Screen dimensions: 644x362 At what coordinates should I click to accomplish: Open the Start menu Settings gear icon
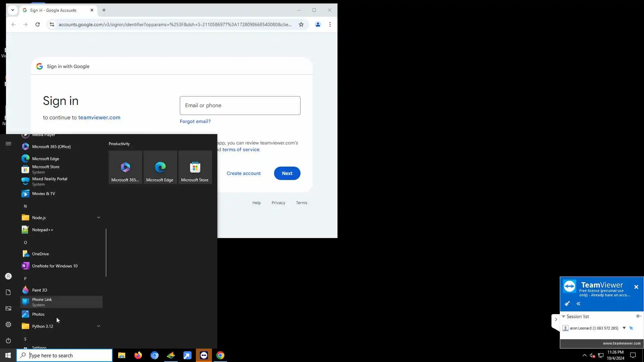pyautogui.click(x=8, y=324)
